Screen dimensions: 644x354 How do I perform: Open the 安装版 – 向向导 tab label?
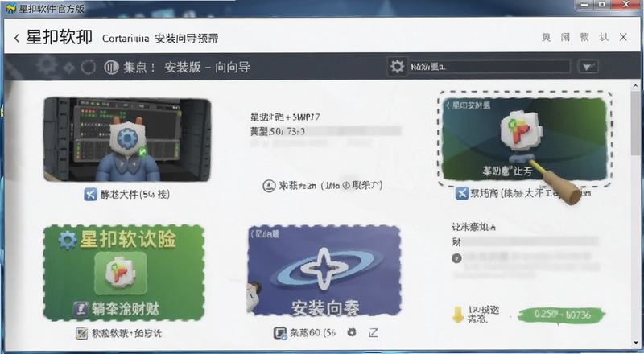(x=208, y=67)
